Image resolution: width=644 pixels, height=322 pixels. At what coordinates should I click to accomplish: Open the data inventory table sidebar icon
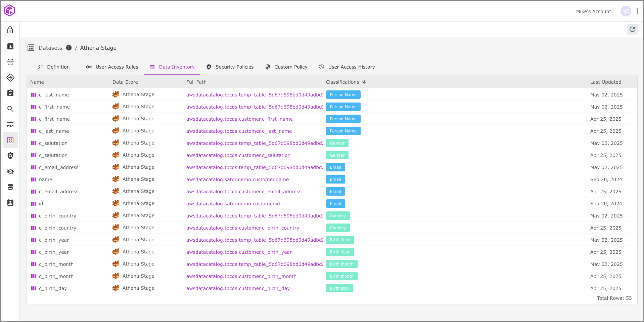pos(10,124)
